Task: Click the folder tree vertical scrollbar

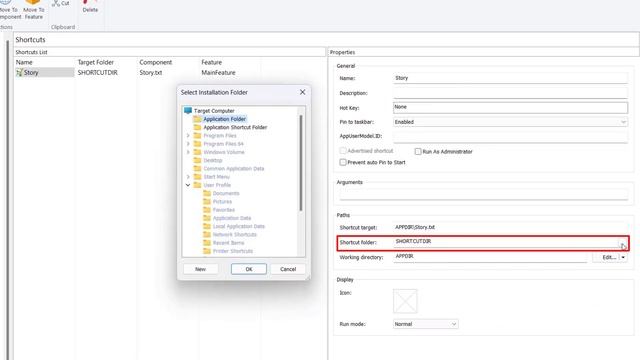Action: (x=301, y=163)
